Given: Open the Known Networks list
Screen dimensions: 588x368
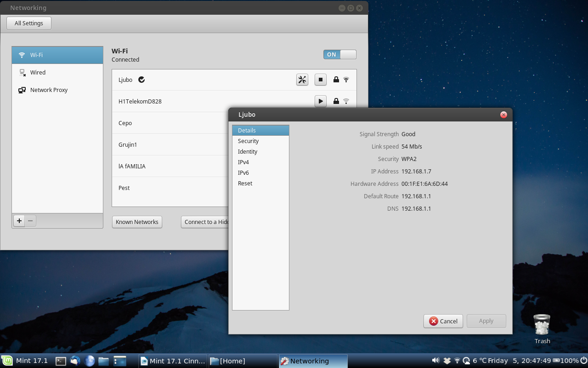Looking at the screenshot, I should 137,222.
